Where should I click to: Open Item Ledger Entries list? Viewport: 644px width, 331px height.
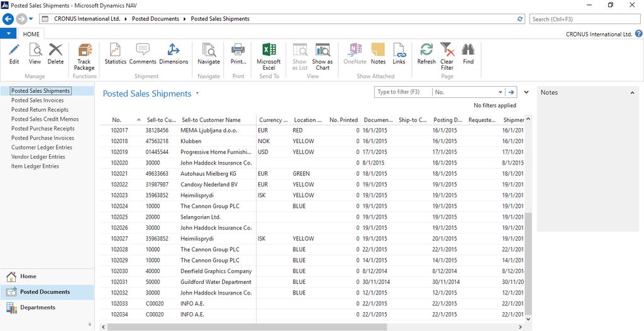click(35, 166)
